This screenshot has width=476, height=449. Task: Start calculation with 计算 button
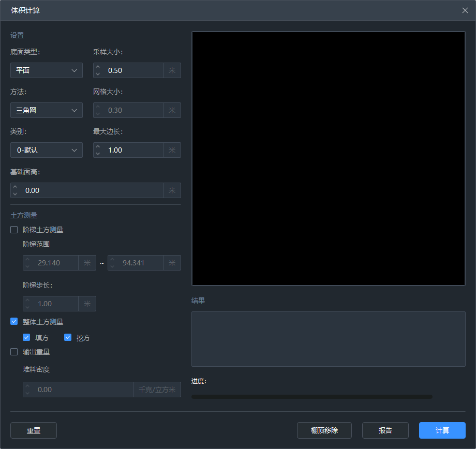point(442,430)
